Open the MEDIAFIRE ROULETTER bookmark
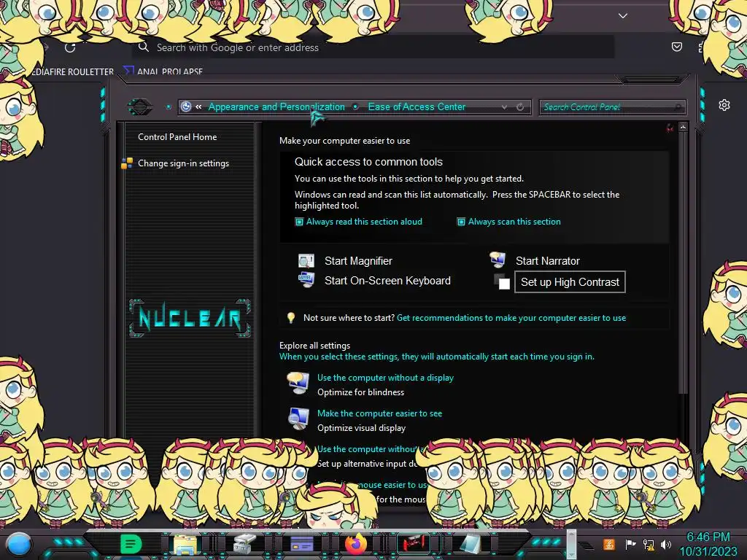 [72, 72]
